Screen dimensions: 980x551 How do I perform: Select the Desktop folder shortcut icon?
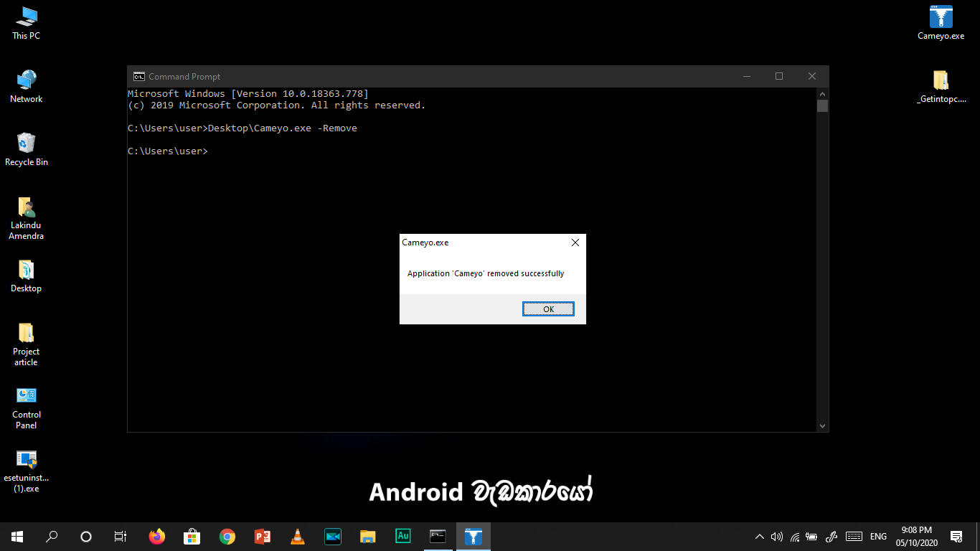pyautogui.click(x=27, y=276)
